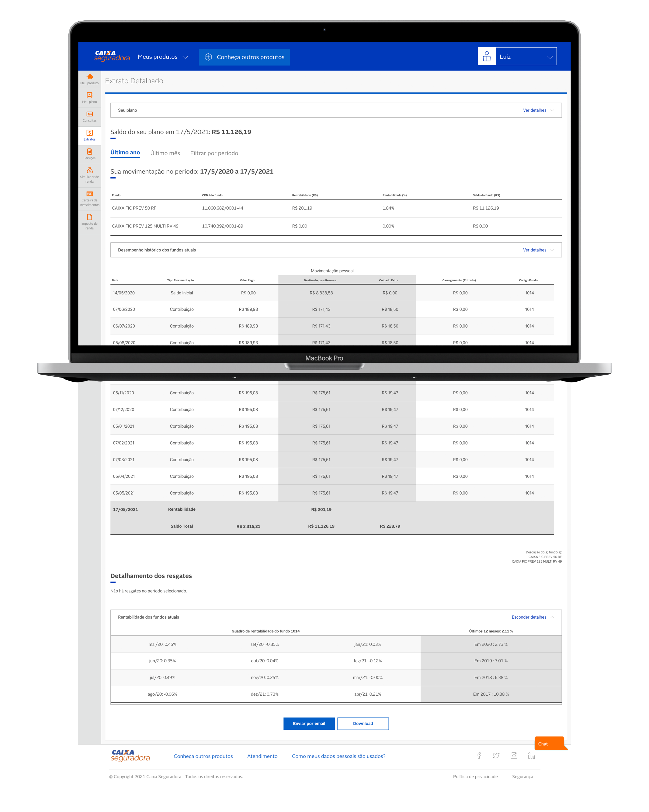This screenshot has width=649, height=812.
Task: Open the Twitter footer icon
Action: coord(497,755)
